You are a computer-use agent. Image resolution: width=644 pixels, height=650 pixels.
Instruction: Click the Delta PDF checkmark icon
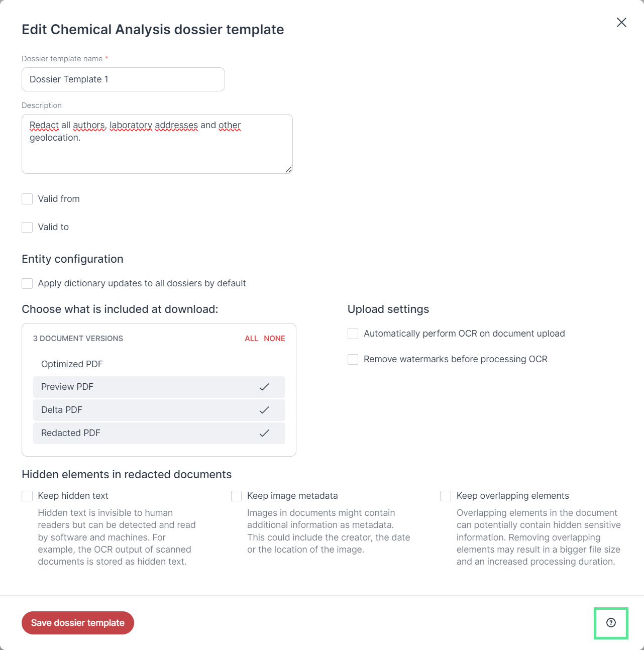[x=264, y=410]
